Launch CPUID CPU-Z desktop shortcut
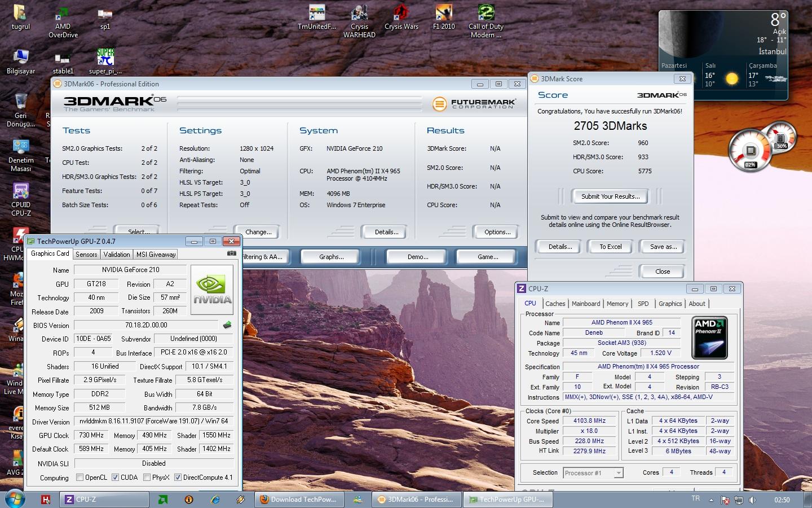Viewport: 812px width, 508px height. [x=20, y=199]
